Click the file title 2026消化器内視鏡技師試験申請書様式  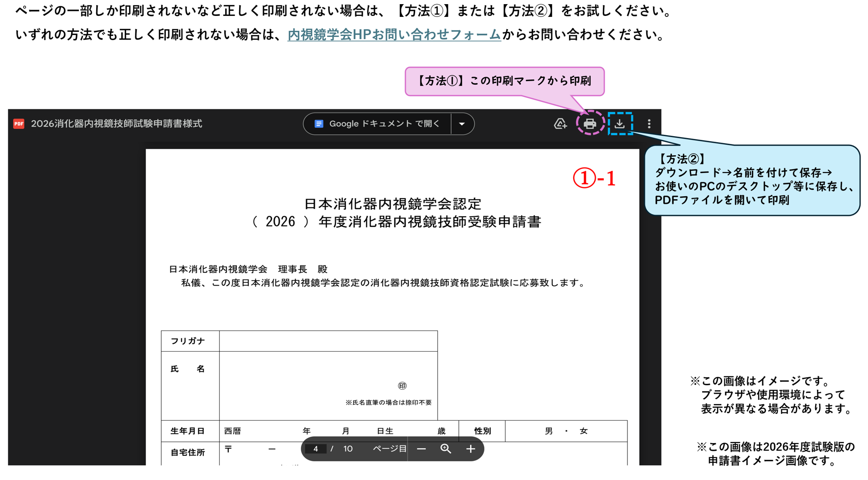point(116,124)
